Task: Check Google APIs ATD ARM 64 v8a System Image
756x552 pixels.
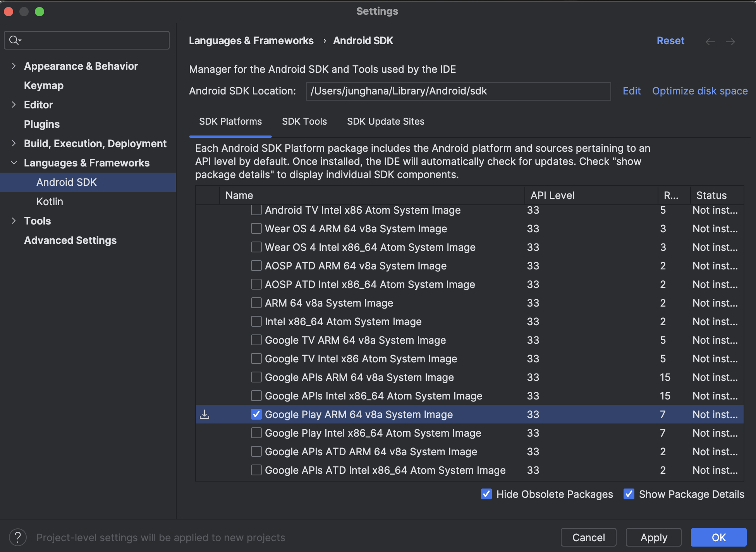Action: [x=256, y=452]
